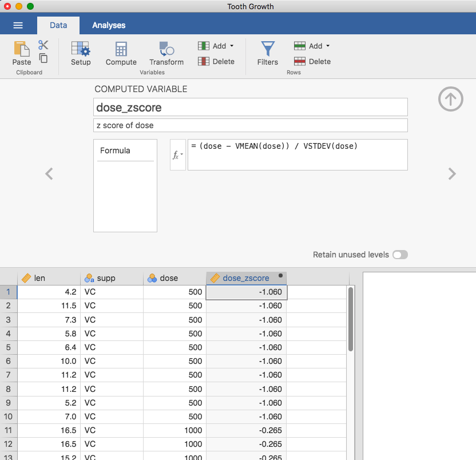Click the Cut scissors icon

(x=43, y=45)
